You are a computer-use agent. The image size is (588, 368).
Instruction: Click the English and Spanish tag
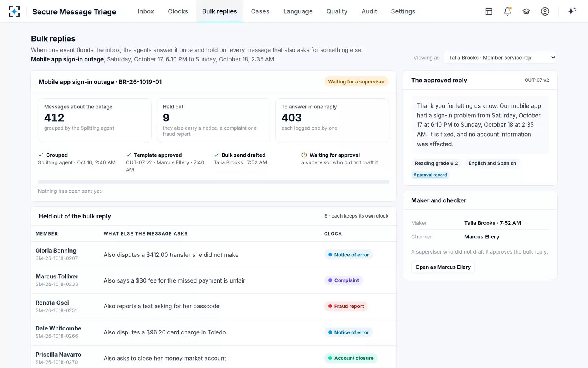[492, 163]
